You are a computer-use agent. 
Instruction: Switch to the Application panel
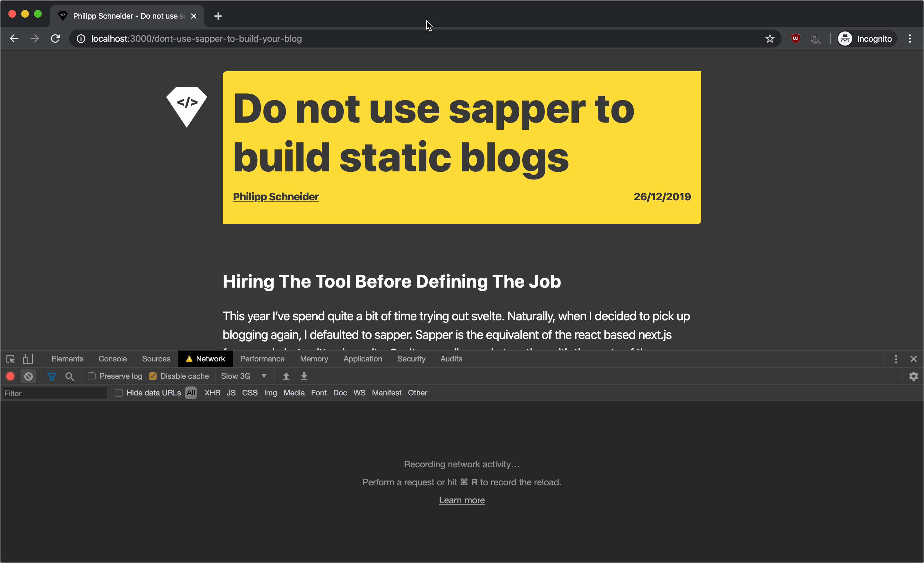(x=362, y=359)
